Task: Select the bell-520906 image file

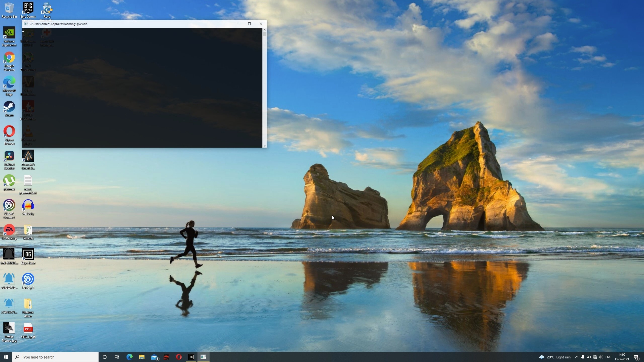Action: pyautogui.click(x=9, y=257)
